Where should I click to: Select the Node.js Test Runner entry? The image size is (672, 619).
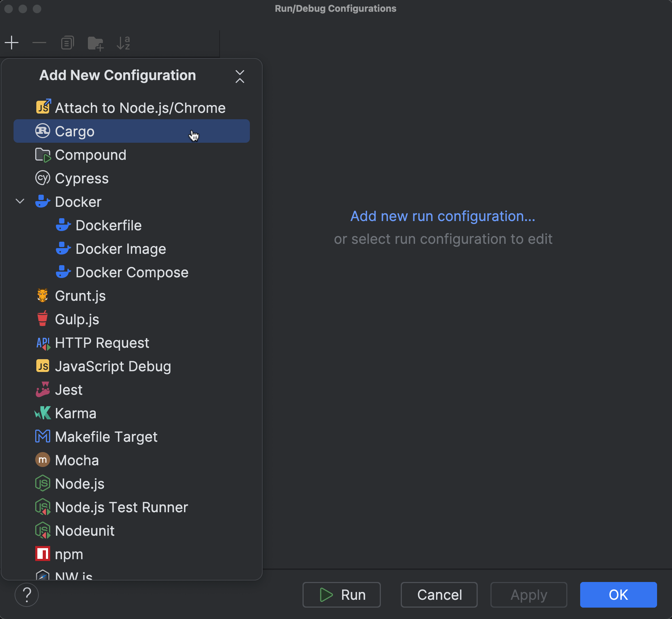pyautogui.click(x=121, y=507)
